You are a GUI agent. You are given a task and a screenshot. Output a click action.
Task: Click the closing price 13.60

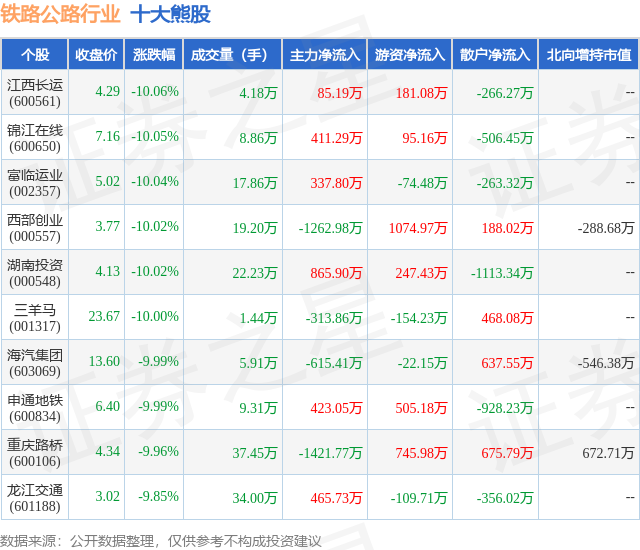tap(104, 361)
